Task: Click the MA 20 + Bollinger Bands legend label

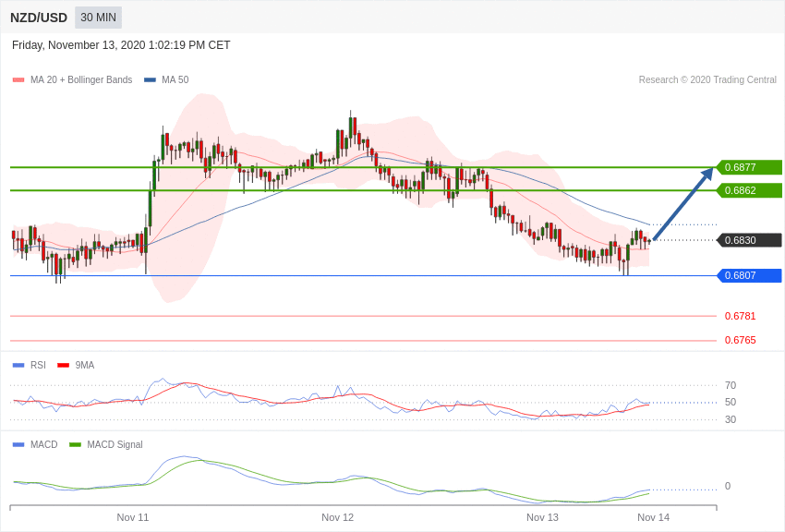Action: [81, 79]
